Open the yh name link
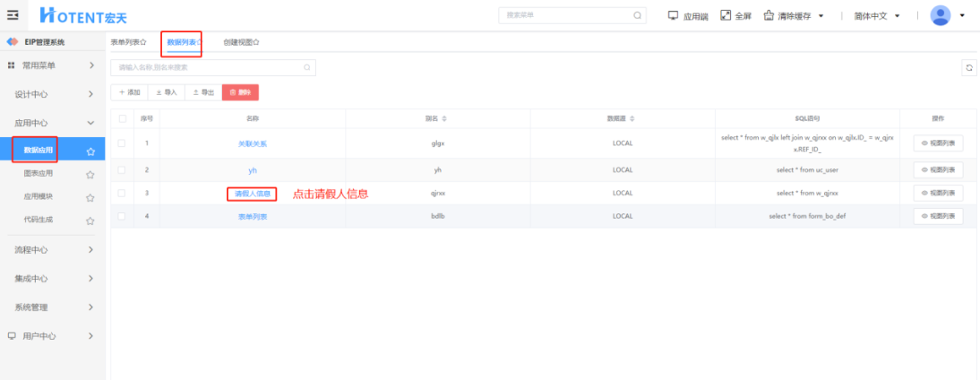980x380 pixels. click(x=253, y=169)
